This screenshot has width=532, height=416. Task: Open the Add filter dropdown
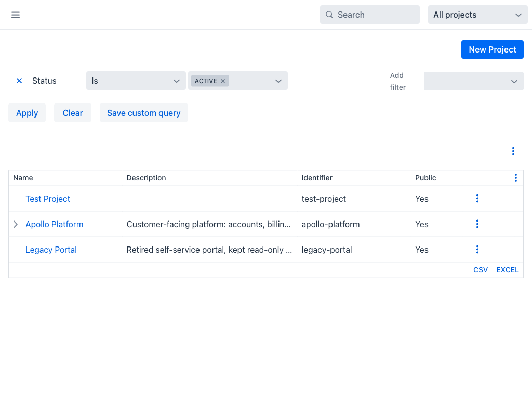point(473,81)
